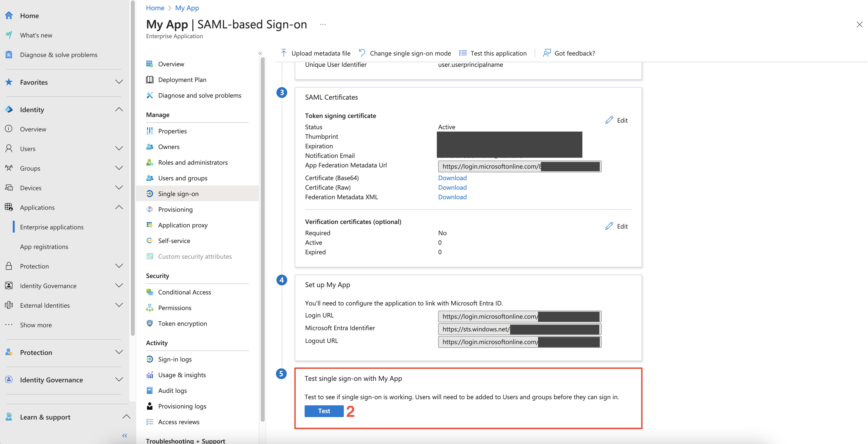
Task: Expand the Users section in sidebar
Action: [x=119, y=149]
